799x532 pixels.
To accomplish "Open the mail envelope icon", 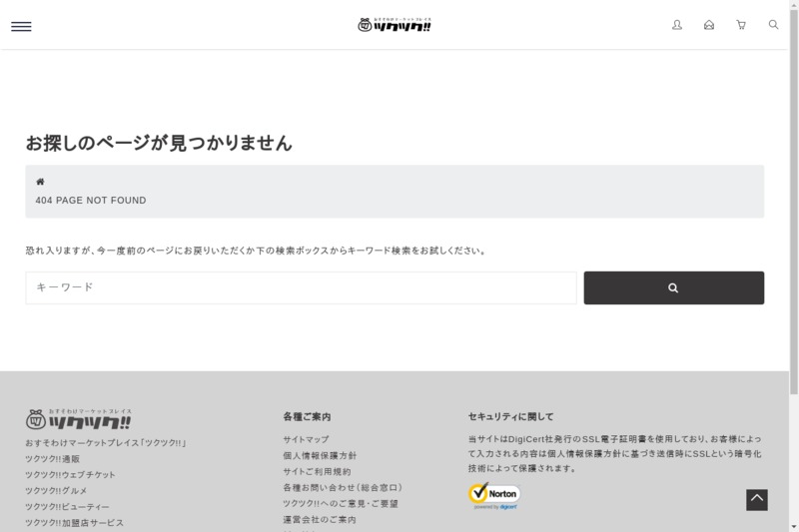I will 709,25.
